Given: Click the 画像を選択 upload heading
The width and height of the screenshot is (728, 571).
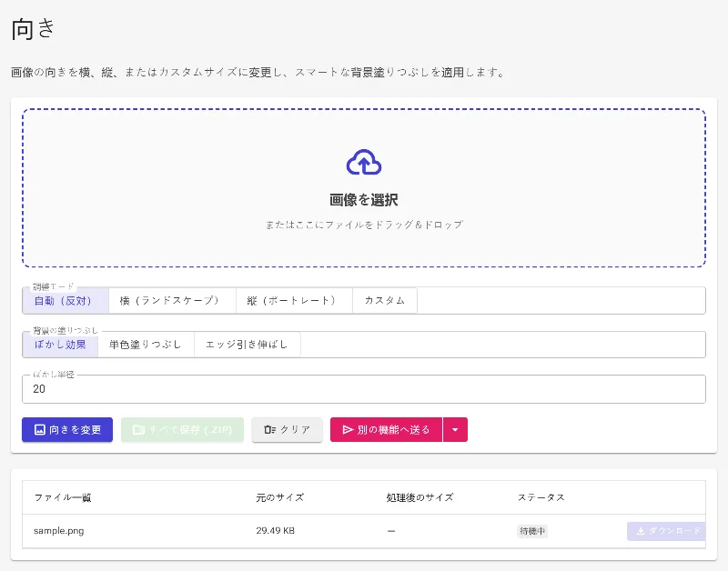Looking at the screenshot, I should (364, 200).
